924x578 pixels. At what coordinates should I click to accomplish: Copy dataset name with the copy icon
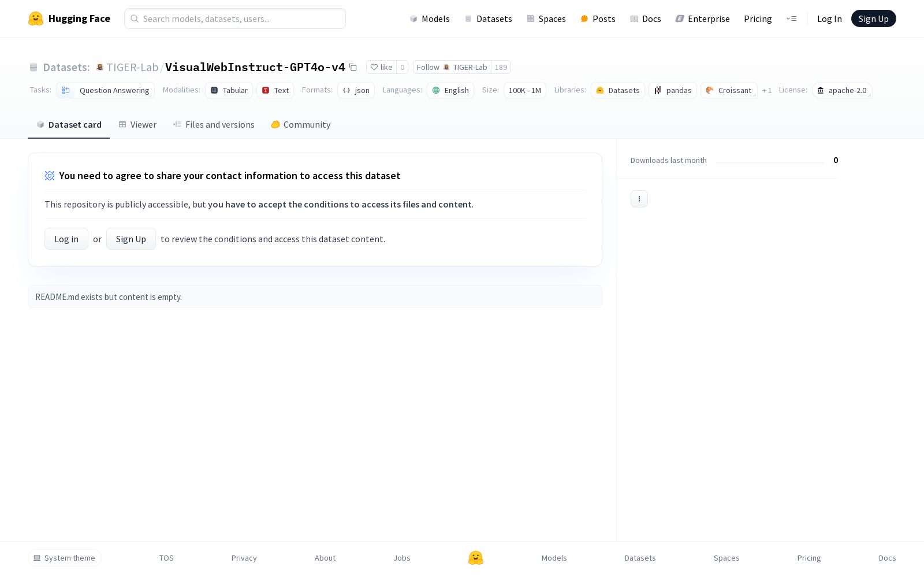[353, 68]
